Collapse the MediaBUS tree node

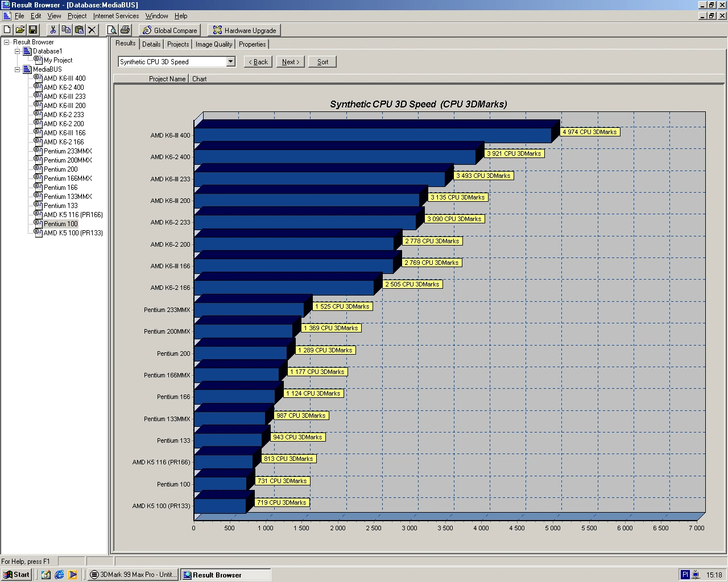(17, 69)
